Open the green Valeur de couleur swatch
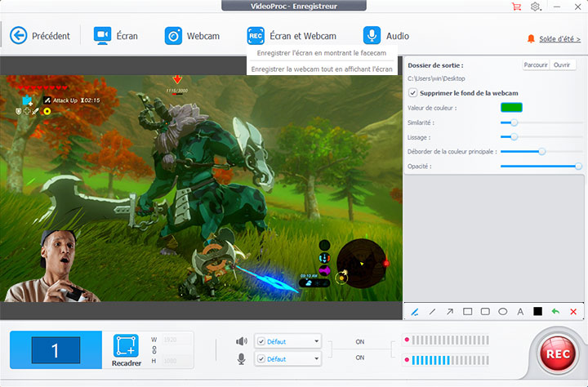This screenshot has height=387, width=588. pyautogui.click(x=511, y=108)
